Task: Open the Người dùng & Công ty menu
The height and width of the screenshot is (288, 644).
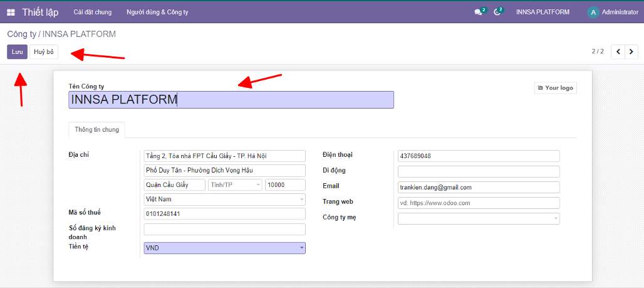Action: [157, 13]
